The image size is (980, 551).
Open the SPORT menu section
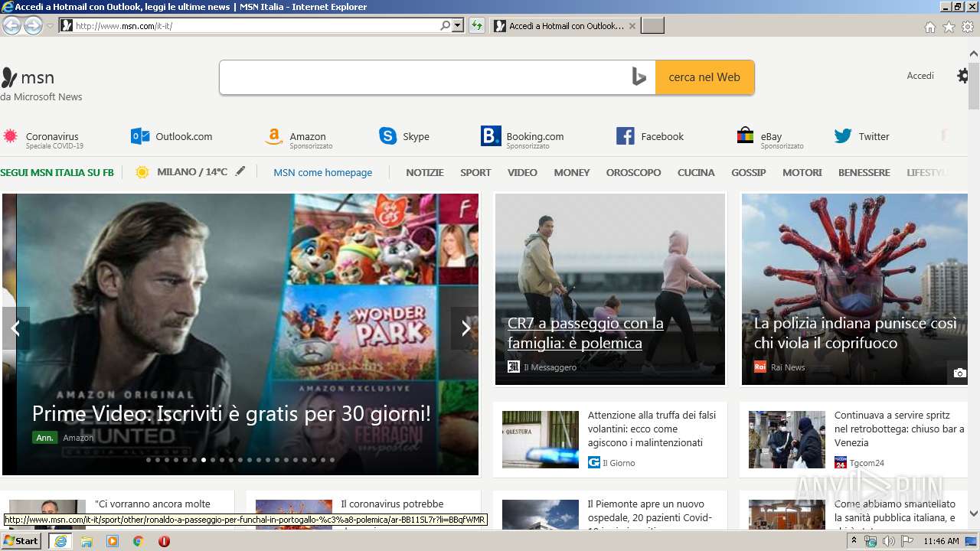(475, 173)
